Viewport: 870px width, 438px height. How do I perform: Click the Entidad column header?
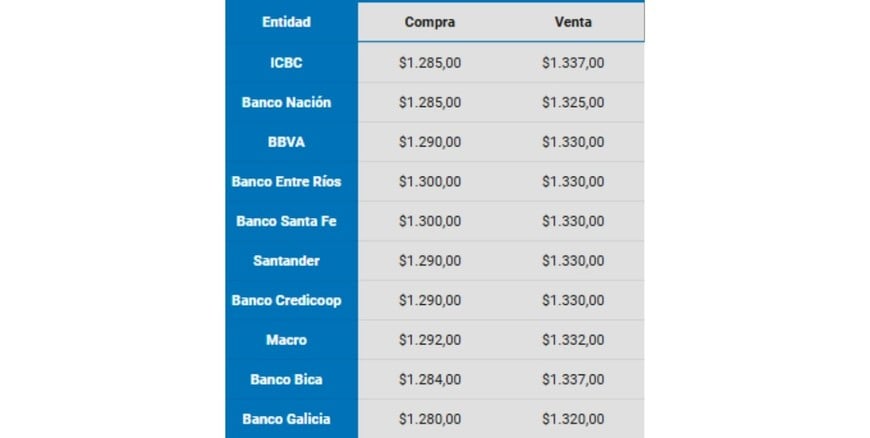tap(286, 22)
